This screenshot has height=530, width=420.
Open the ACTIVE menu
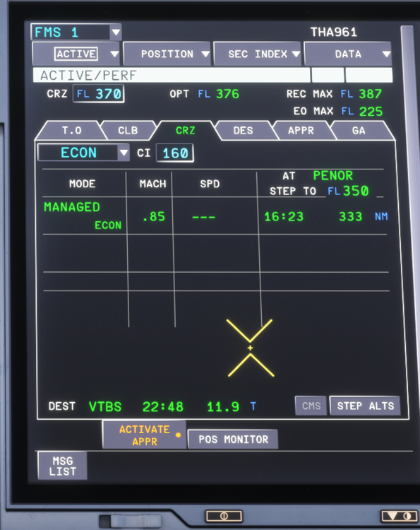(x=76, y=54)
